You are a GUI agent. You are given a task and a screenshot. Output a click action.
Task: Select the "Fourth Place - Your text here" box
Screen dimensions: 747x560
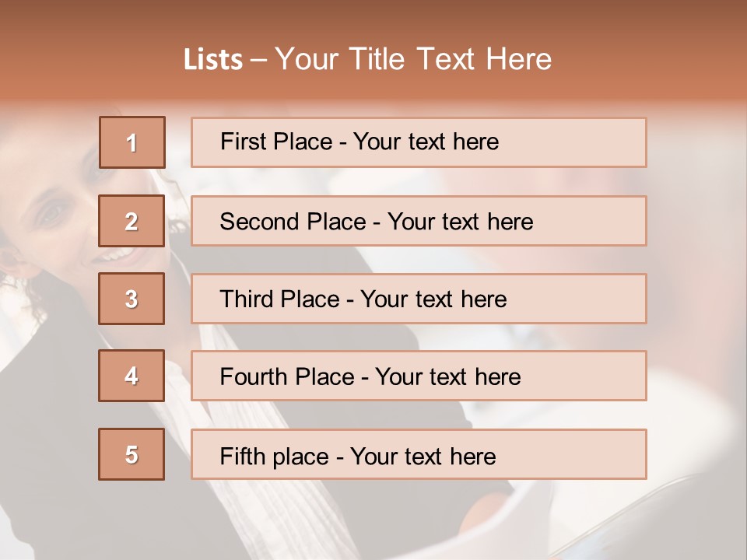(419, 376)
